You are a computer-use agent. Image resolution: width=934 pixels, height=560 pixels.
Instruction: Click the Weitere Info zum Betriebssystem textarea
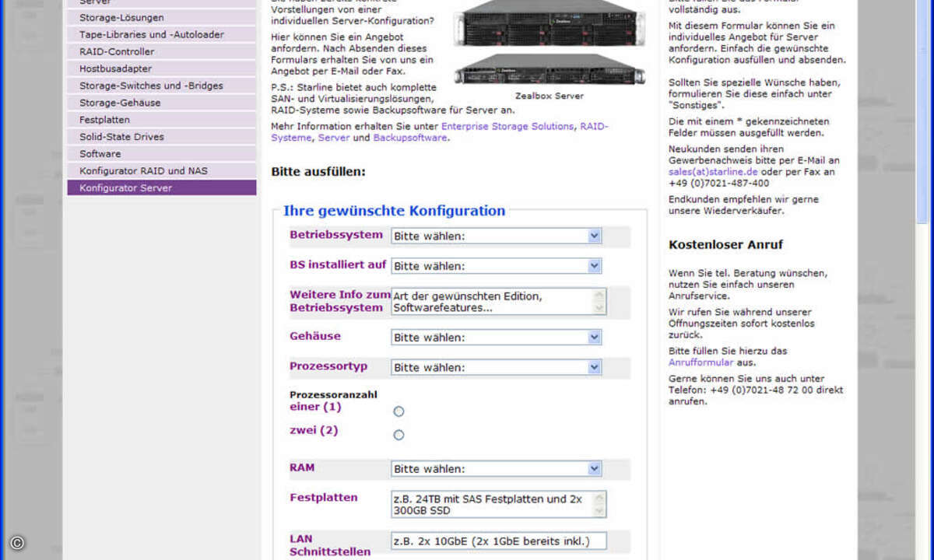tap(492, 302)
